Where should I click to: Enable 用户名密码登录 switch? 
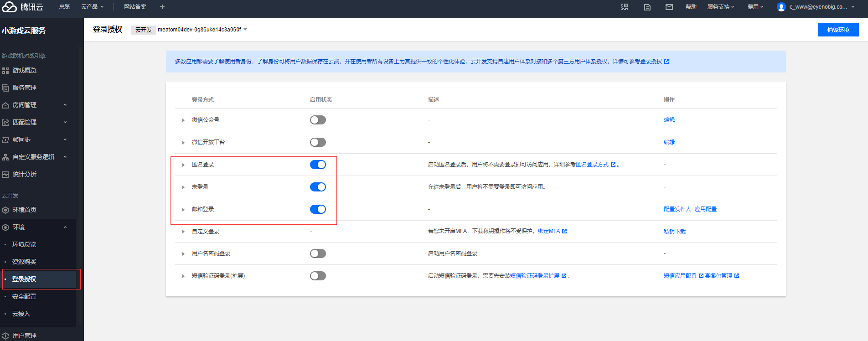click(x=318, y=253)
